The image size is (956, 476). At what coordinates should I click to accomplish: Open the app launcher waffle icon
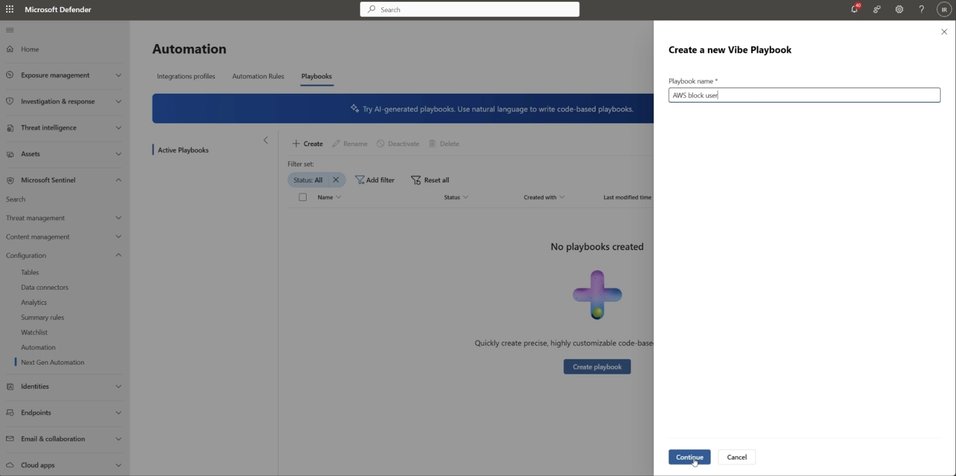coord(10,9)
